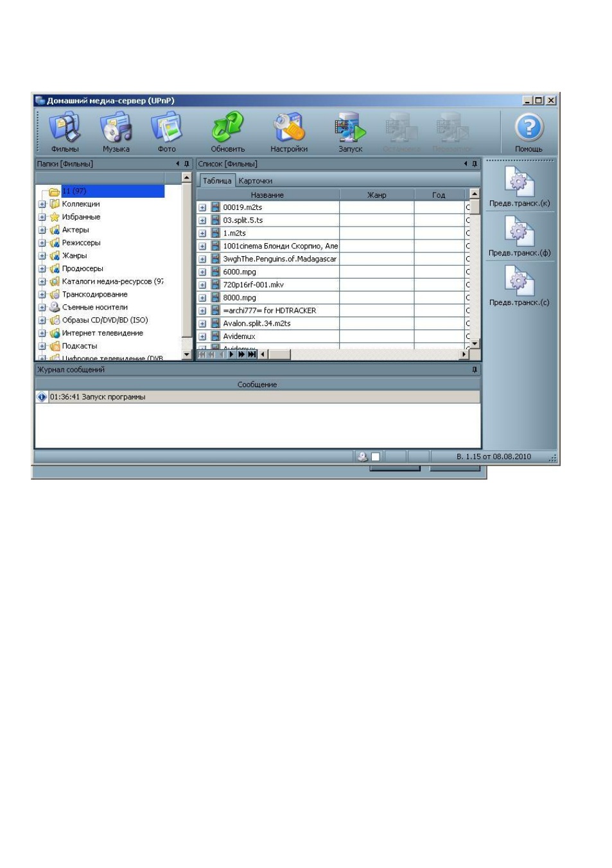Click the Сообщение column header

pyautogui.click(x=258, y=384)
